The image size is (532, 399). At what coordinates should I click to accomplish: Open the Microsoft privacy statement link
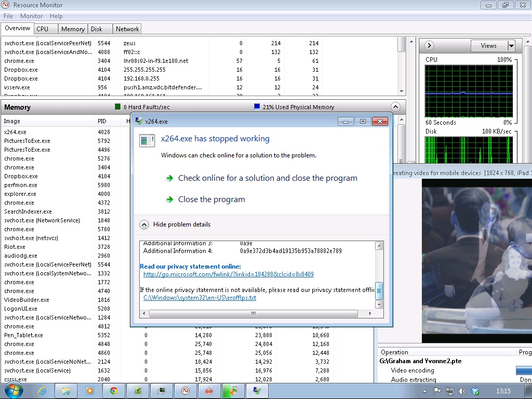point(228,274)
